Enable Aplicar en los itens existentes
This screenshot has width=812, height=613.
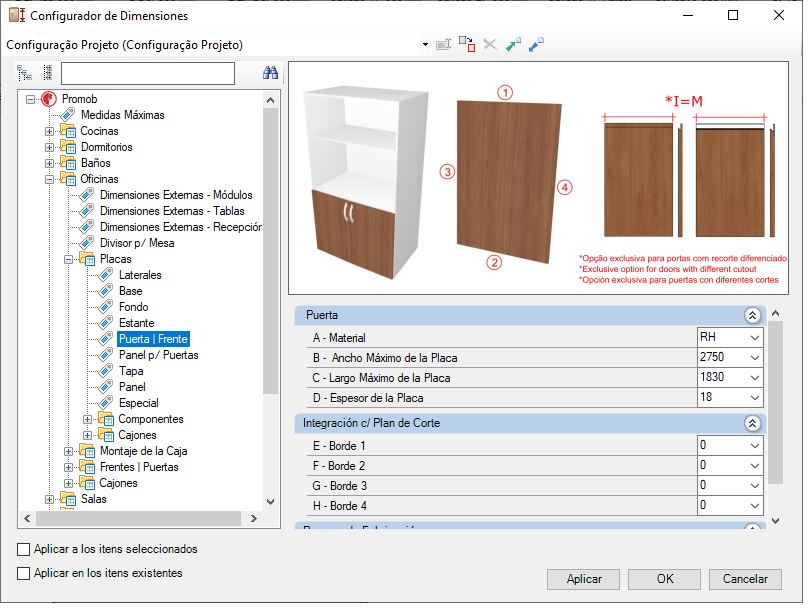[x=23, y=574]
